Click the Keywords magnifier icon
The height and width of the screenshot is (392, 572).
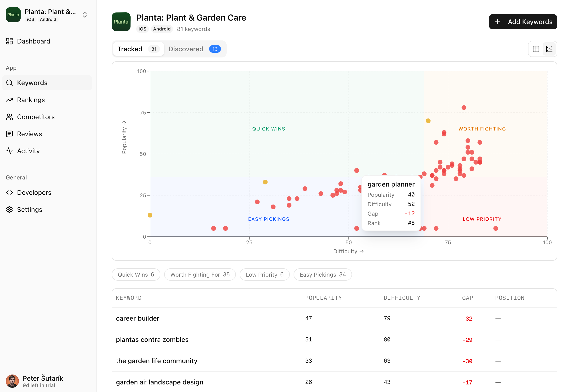click(9, 83)
